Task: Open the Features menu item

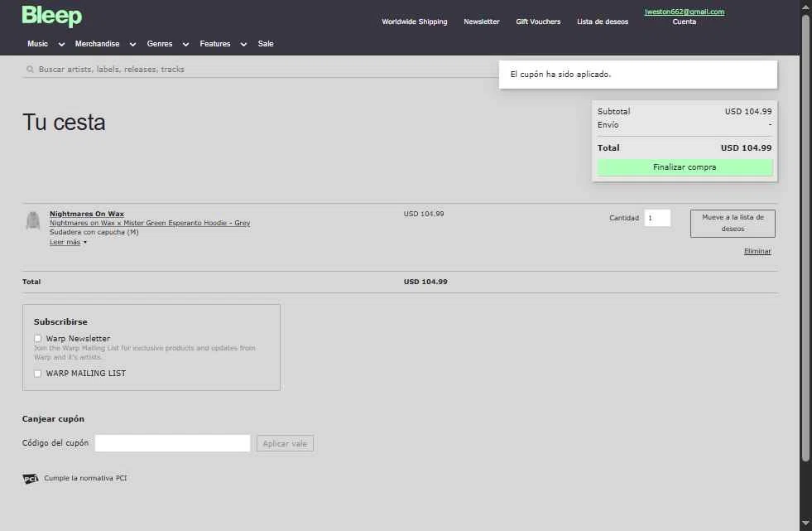Action: [x=215, y=44]
